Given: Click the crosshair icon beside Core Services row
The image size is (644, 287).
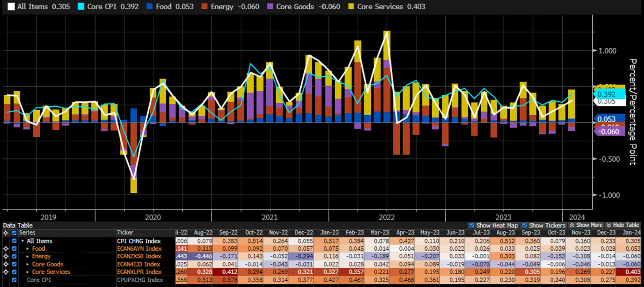Looking at the screenshot, I should (x=5, y=272).
